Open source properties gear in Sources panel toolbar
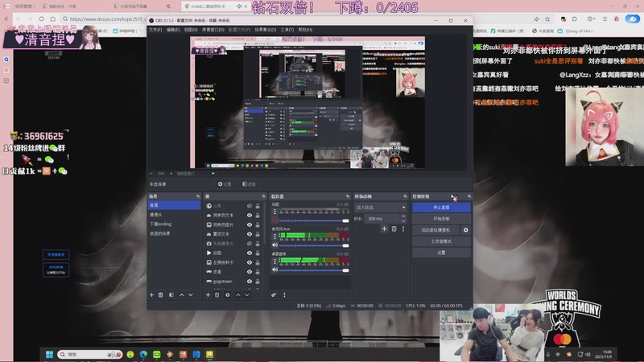 tap(228, 294)
